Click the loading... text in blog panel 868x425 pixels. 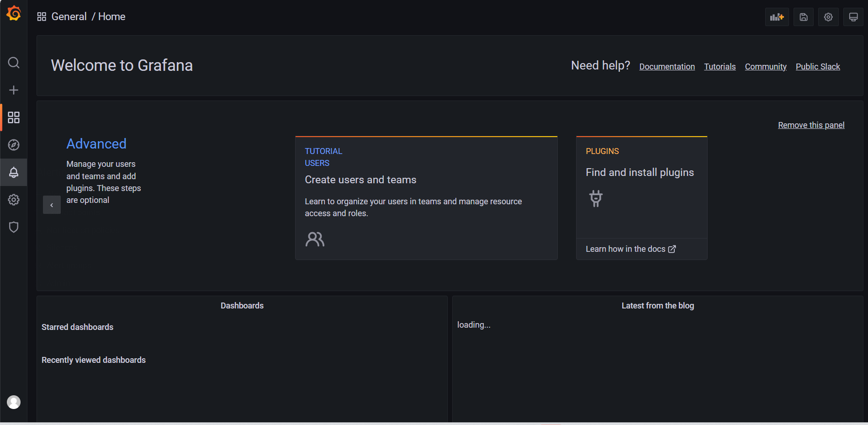474,325
